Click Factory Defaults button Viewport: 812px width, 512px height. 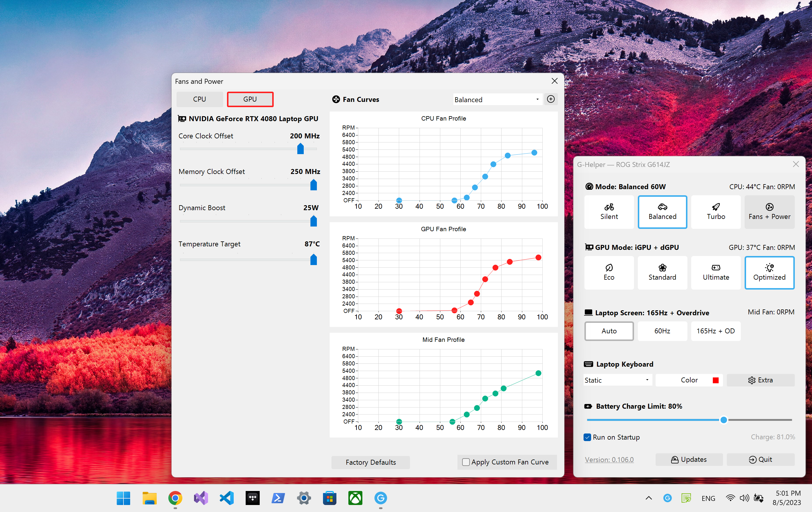(370, 462)
